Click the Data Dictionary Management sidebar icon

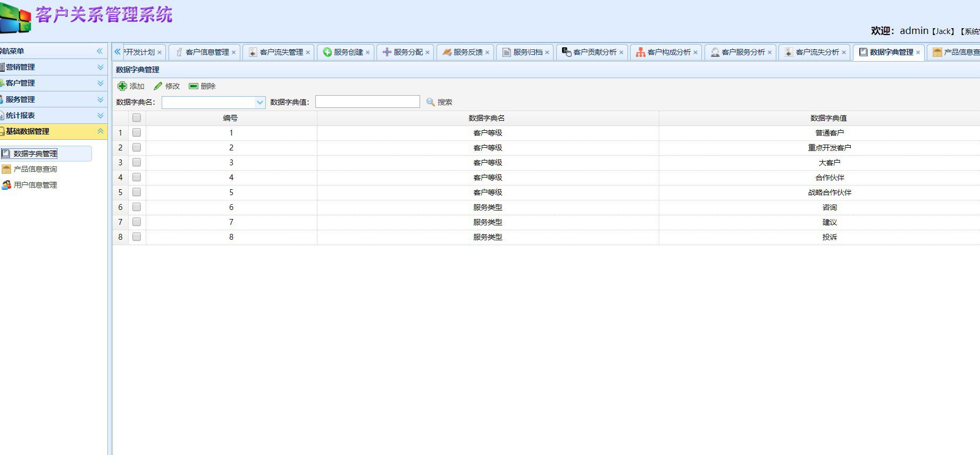coord(6,154)
